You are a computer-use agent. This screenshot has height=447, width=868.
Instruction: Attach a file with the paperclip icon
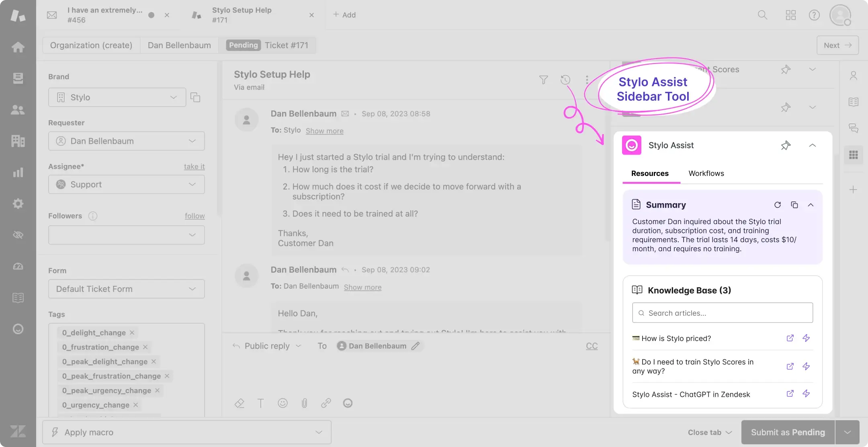click(x=304, y=403)
